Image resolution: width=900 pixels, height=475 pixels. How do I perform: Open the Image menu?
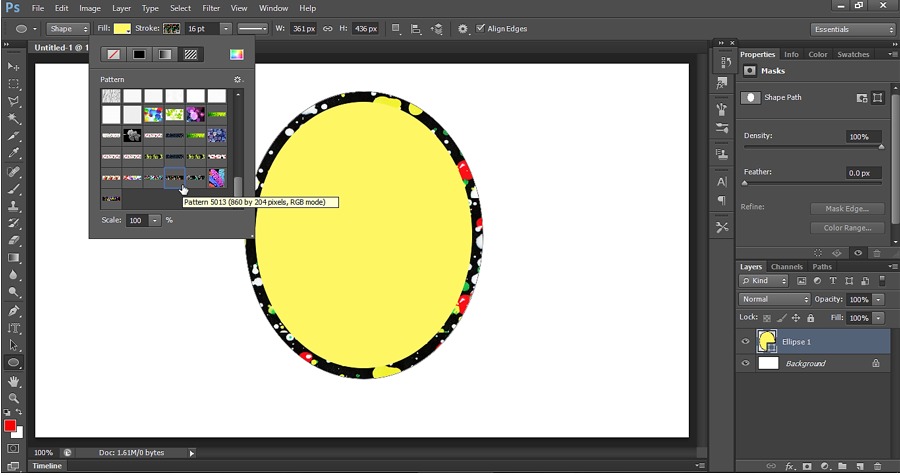coord(90,8)
